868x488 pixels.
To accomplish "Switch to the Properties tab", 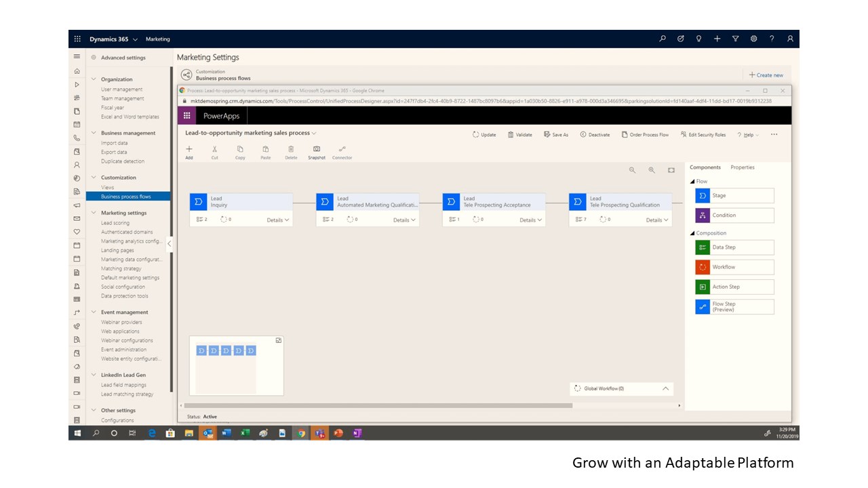I will pos(743,167).
